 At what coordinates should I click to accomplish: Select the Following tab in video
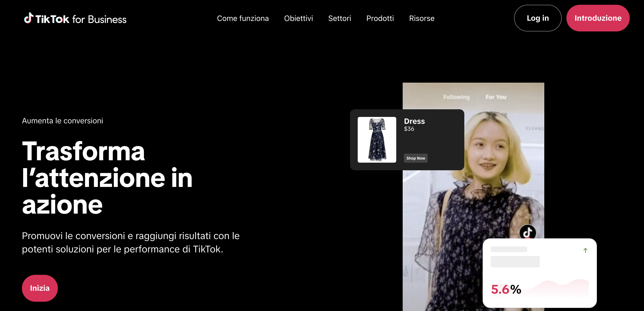pyautogui.click(x=456, y=97)
